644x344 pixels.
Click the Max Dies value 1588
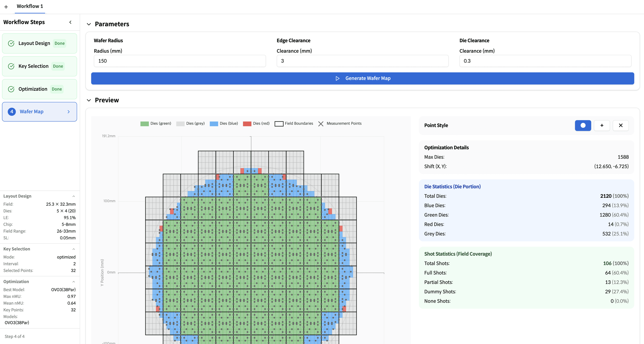coord(623,157)
